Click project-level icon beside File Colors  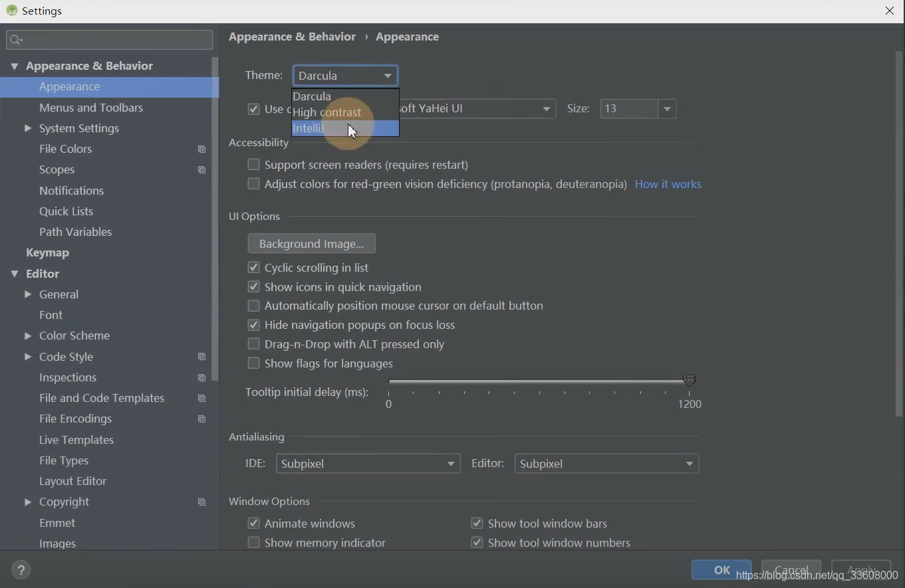coord(202,149)
